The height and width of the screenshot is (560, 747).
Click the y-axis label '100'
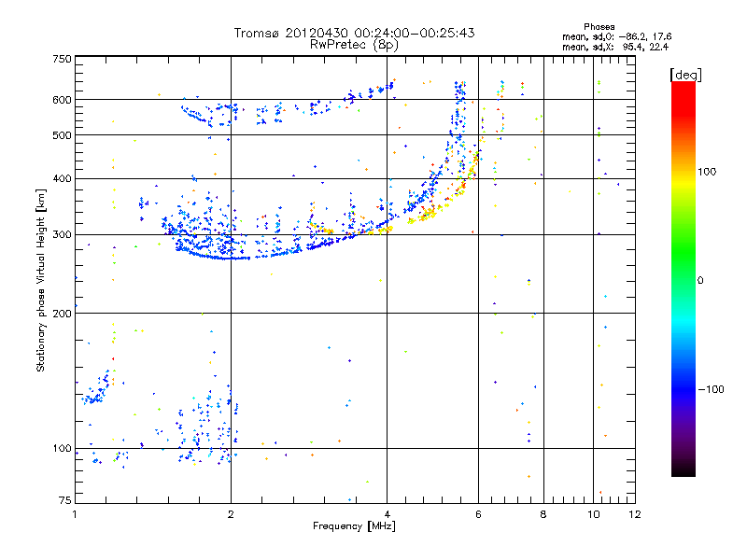[62, 448]
